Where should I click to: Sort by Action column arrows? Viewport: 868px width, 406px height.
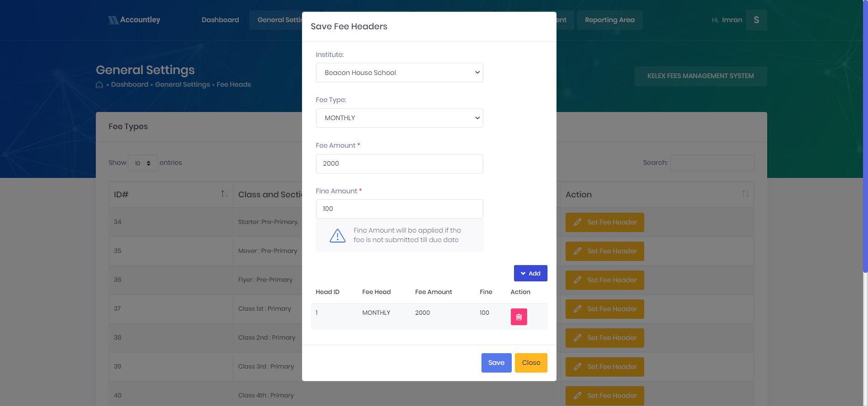(x=745, y=194)
